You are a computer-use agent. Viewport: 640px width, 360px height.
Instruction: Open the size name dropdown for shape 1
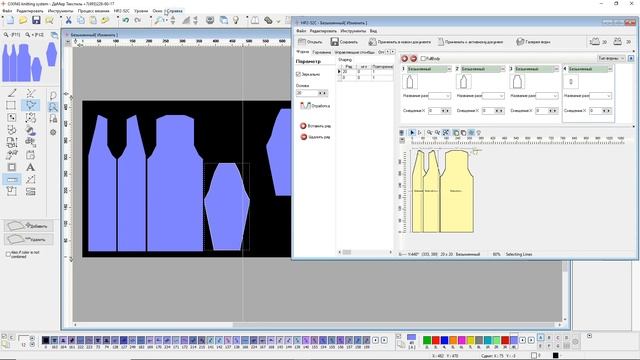pyautogui.click(x=440, y=96)
